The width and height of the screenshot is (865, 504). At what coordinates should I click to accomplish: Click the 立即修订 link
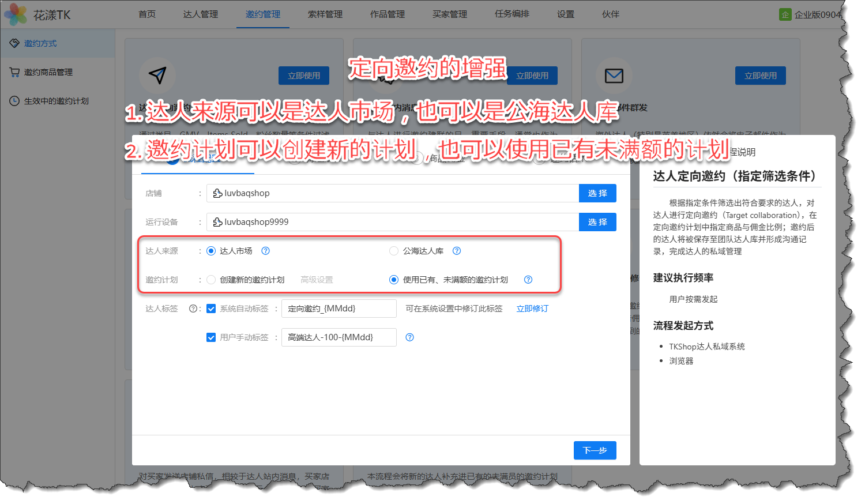(532, 309)
